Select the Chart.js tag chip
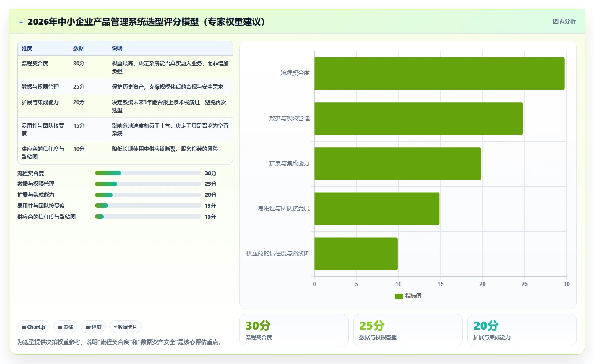The image size is (594, 364). point(34,327)
